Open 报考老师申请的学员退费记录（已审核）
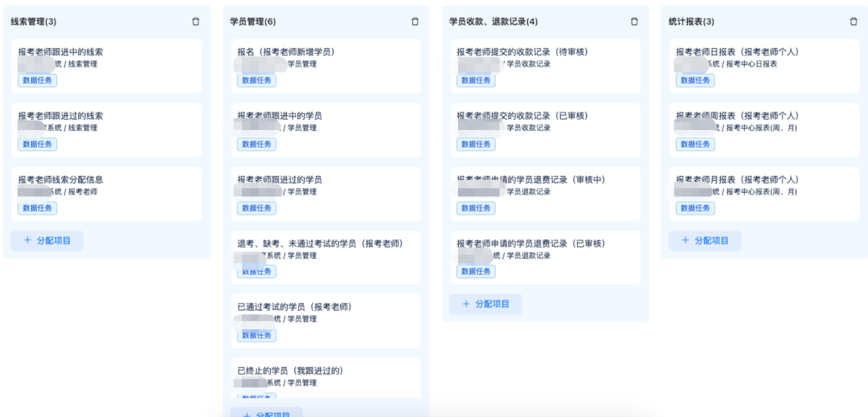Screen dimensions: 868x417 [x=545, y=258]
